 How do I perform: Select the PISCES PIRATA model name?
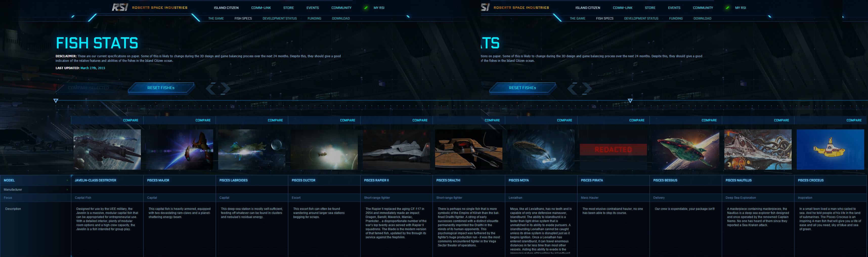tap(592, 181)
